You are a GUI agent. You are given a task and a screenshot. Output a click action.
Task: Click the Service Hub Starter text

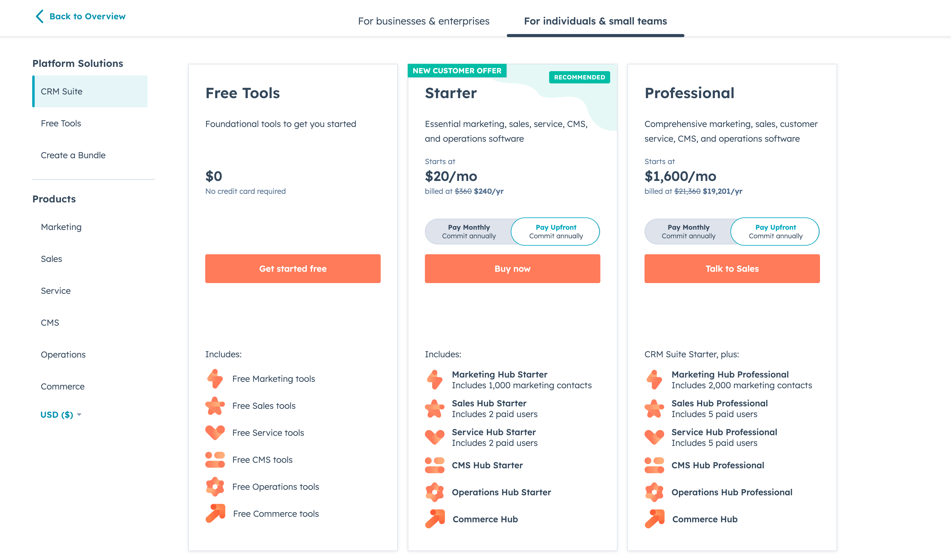(494, 432)
